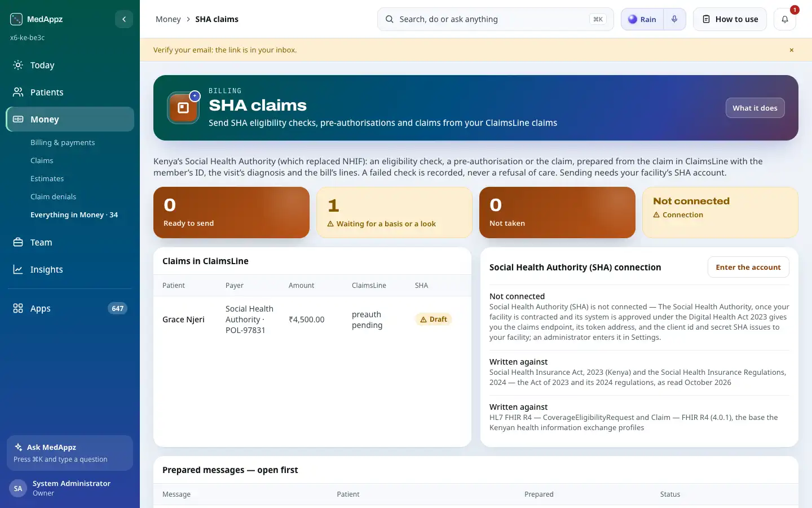Image resolution: width=812 pixels, height=508 pixels.
Task: Click the Draft status badge
Action: [x=434, y=319]
